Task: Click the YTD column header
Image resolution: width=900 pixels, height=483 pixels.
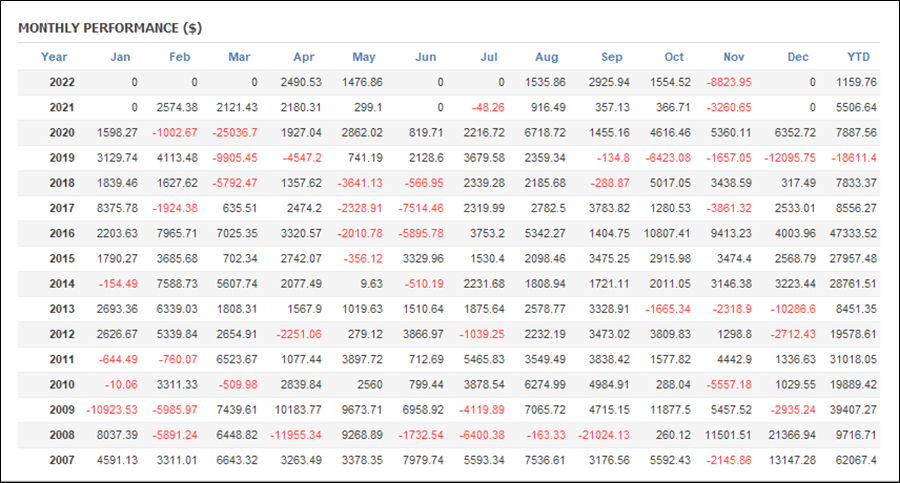Action: pyautogui.click(x=859, y=57)
